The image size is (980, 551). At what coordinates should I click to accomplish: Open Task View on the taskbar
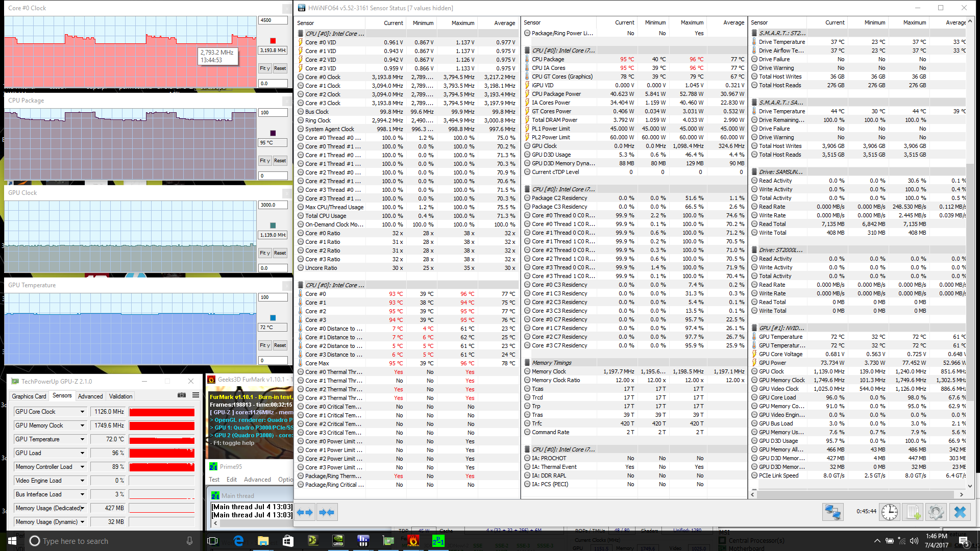point(213,541)
